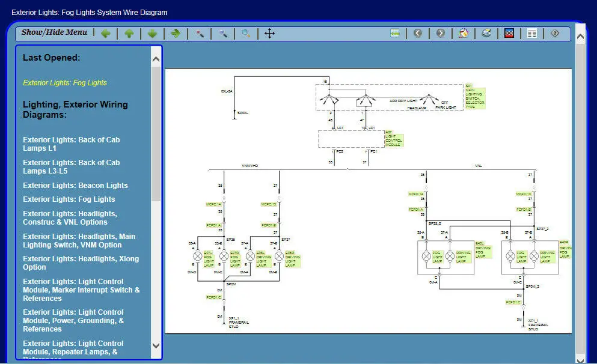Open help with the question mark icon
The width and height of the screenshot is (597, 364).
555,34
